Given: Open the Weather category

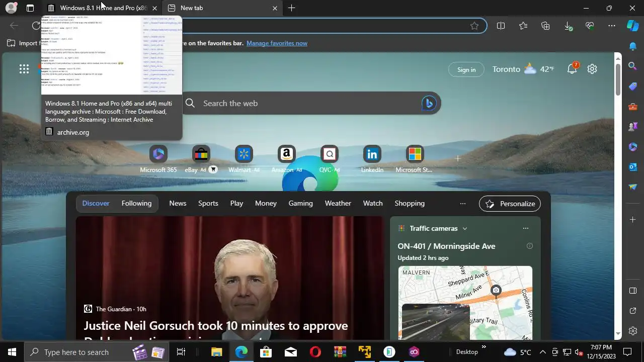Looking at the screenshot, I should [338, 204].
